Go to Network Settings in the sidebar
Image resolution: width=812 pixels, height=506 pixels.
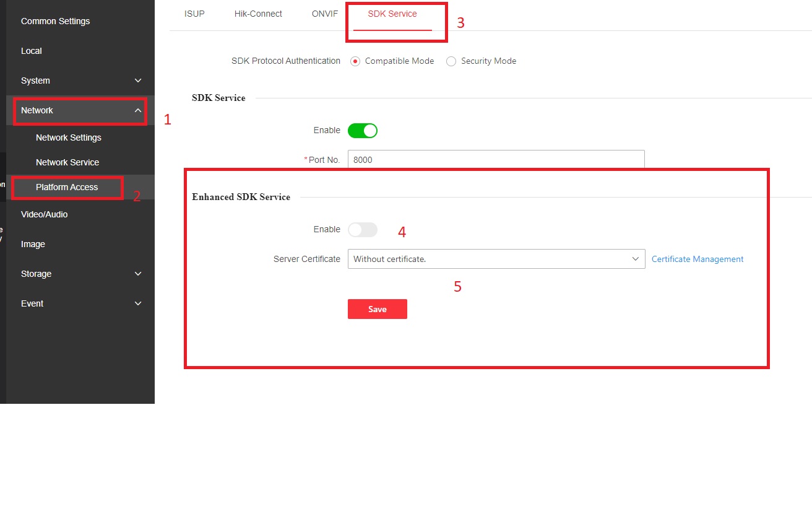point(69,137)
